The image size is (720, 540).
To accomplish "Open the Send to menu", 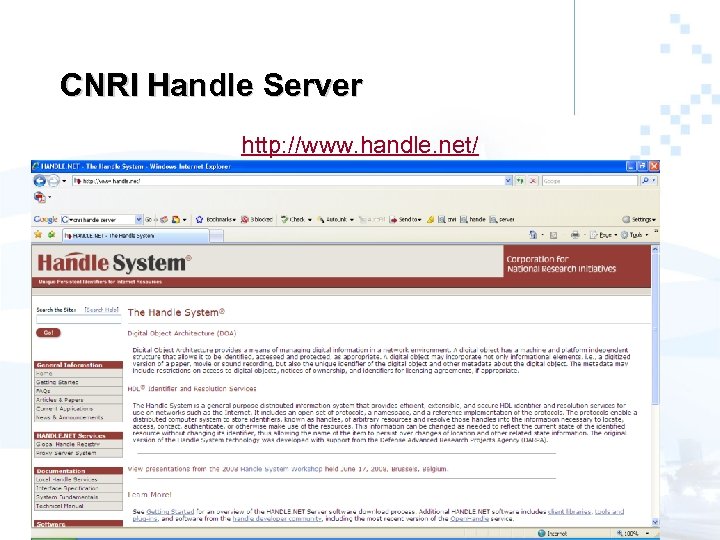I will point(405,219).
